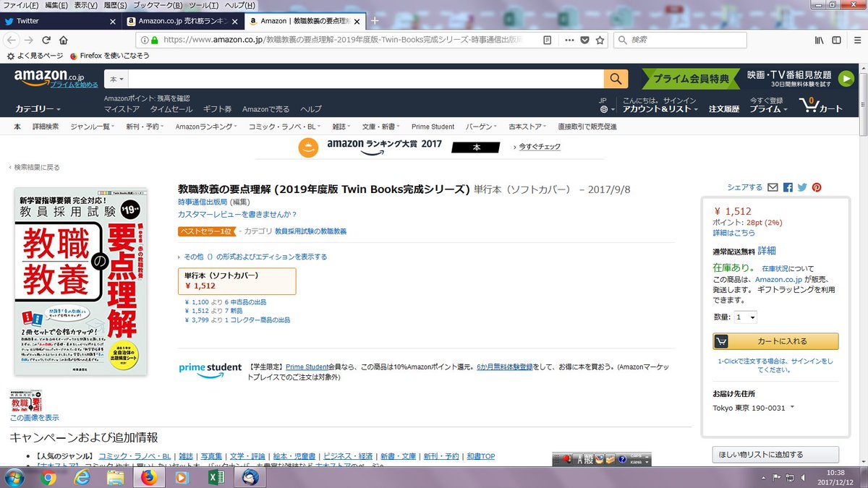Open page actions three-dot menu in URL bar
The width and height of the screenshot is (868, 488).
570,40
